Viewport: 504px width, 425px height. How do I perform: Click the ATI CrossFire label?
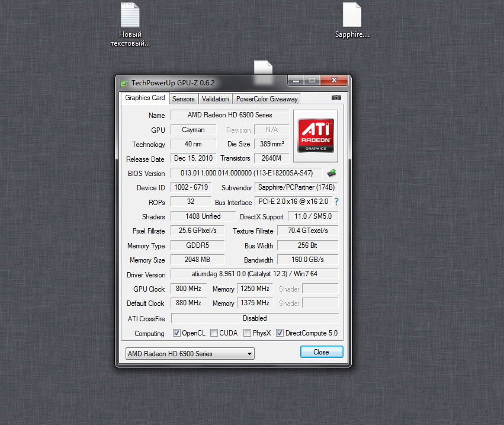146,319
